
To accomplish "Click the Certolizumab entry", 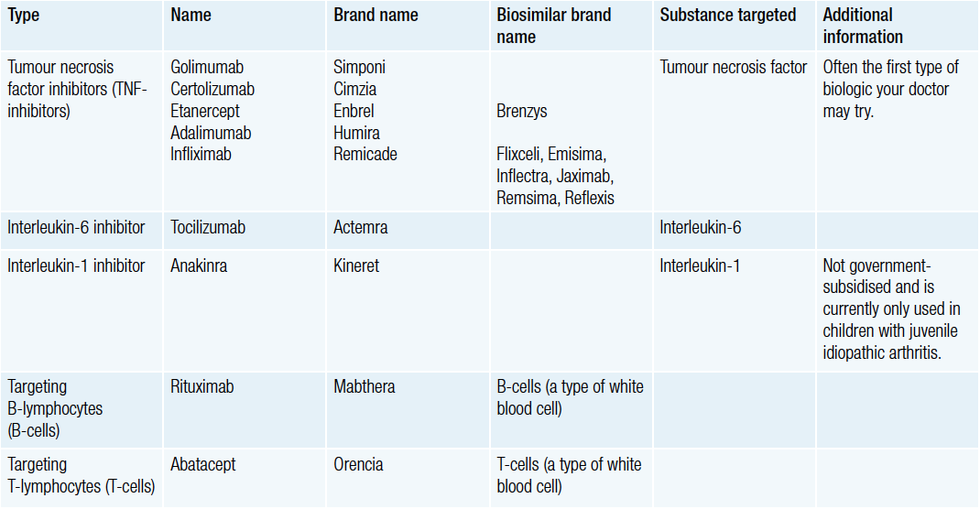I will [x=212, y=89].
